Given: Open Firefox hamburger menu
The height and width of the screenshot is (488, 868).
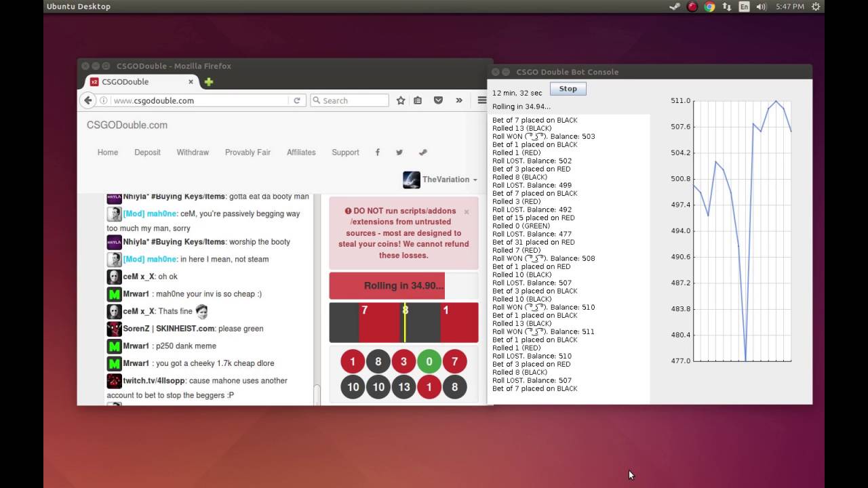Looking at the screenshot, I should point(482,100).
